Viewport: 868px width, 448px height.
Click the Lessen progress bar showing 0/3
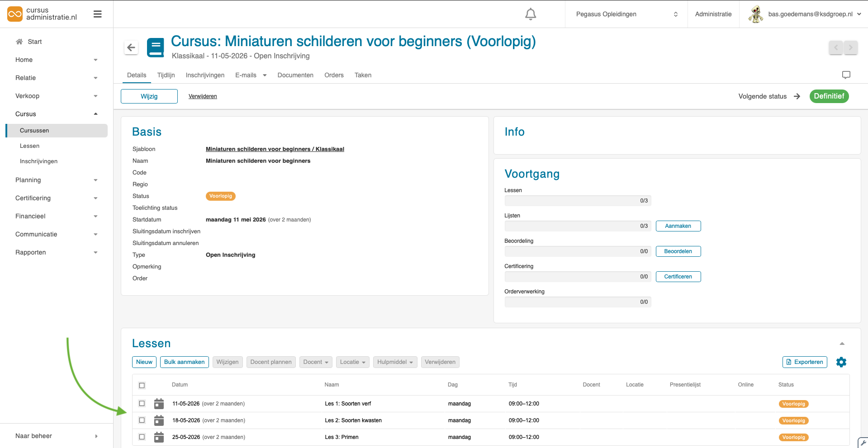coord(578,201)
